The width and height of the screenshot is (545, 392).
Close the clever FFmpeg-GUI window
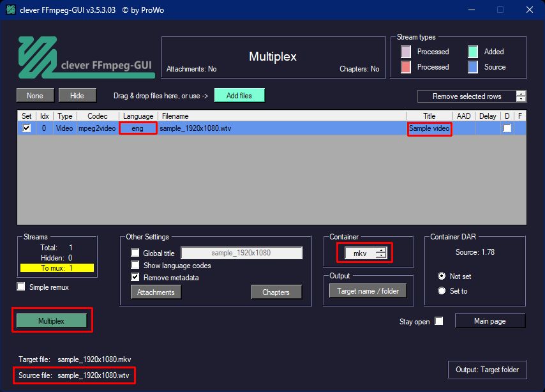coord(529,10)
